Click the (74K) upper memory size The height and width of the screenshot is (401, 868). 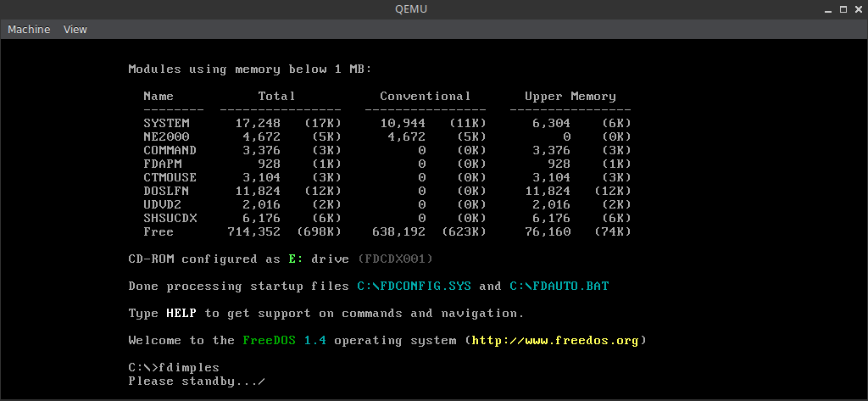(x=612, y=231)
